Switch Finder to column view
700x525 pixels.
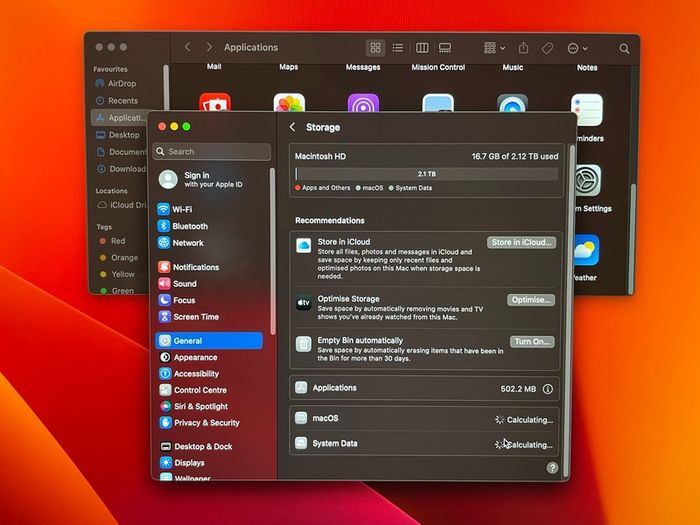click(422, 48)
